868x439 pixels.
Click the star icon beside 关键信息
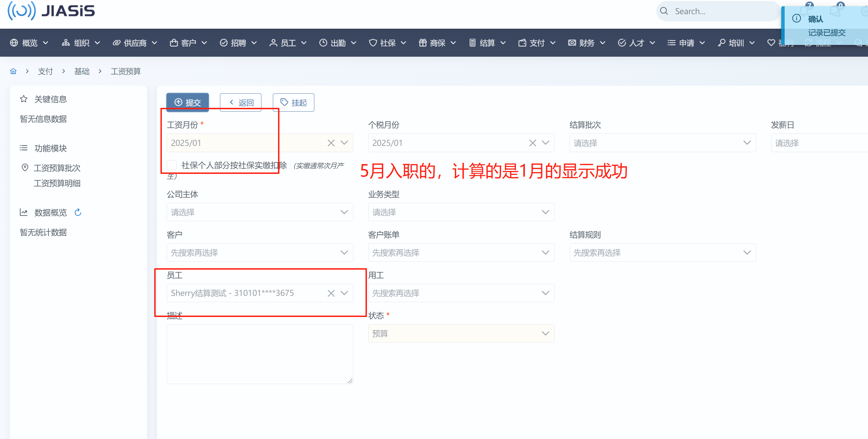[24, 99]
